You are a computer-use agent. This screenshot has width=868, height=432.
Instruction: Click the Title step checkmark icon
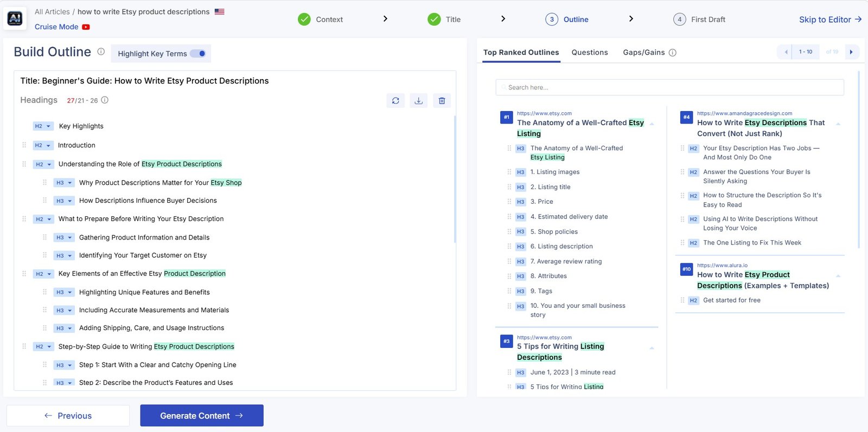[434, 20]
